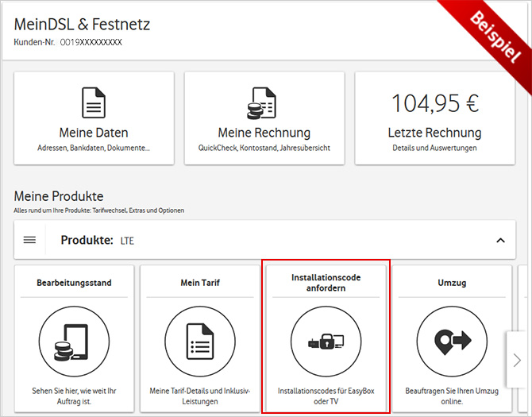
Task: Click the hamburger menu icon beside Produkte
Action: pos(29,240)
